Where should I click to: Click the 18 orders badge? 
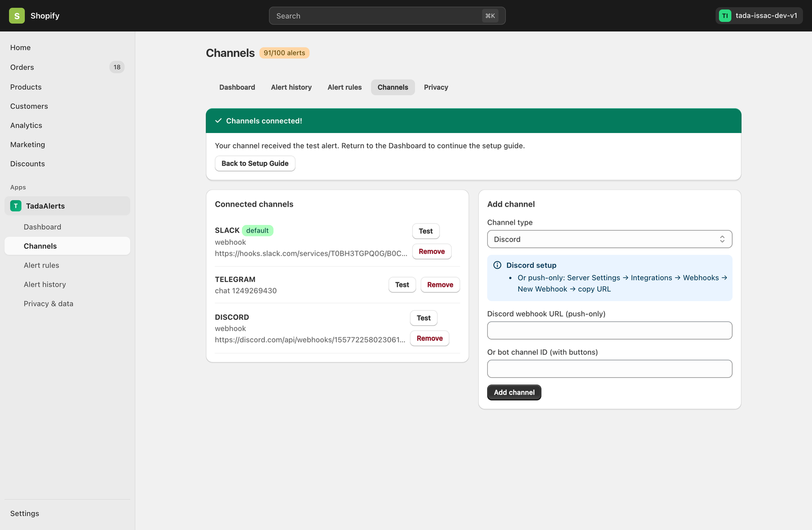click(x=117, y=67)
